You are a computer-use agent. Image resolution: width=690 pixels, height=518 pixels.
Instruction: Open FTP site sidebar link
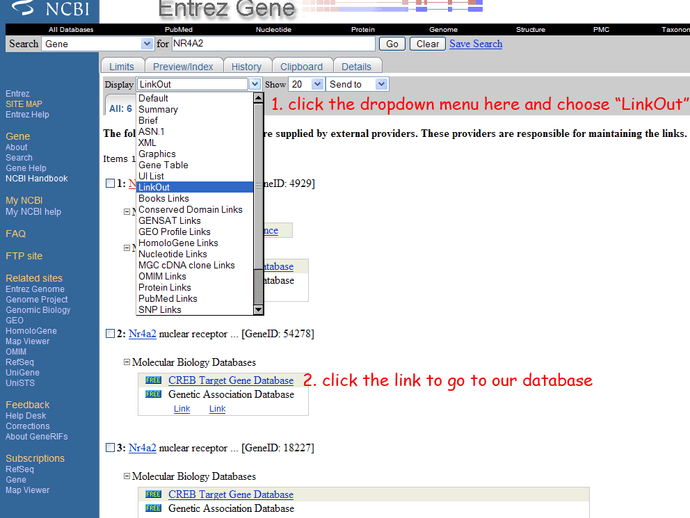point(24,256)
